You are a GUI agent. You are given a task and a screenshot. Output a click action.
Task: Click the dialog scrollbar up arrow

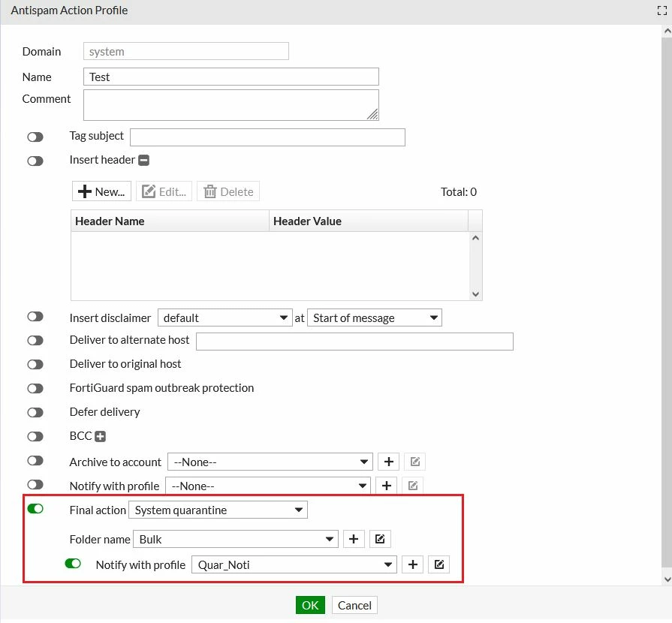point(667,31)
